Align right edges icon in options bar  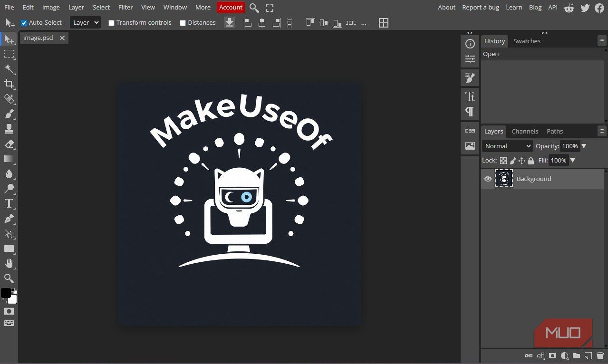276,23
